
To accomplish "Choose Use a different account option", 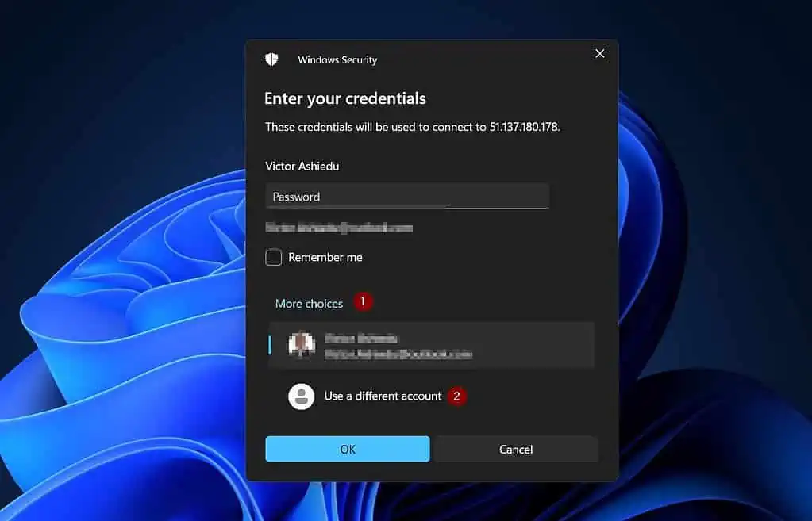I will coord(383,396).
